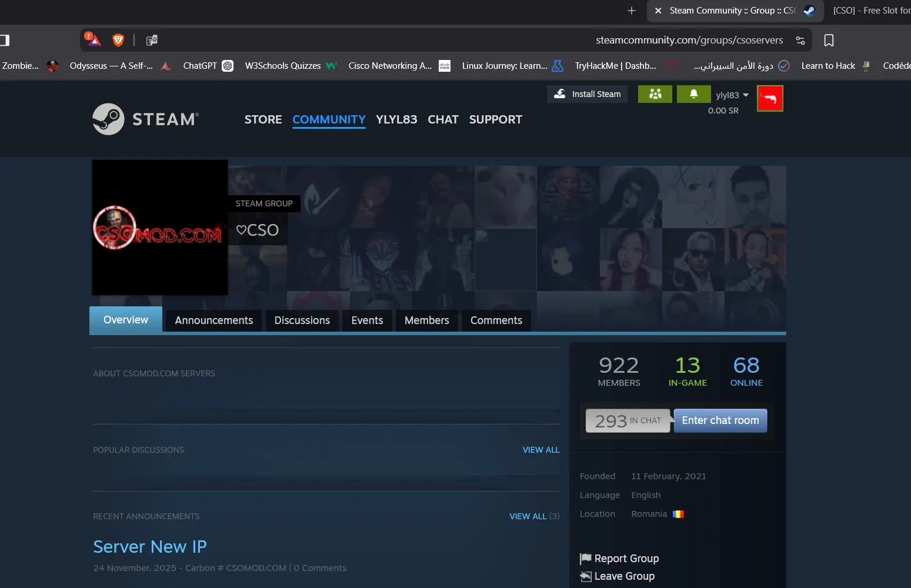The width and height of the screenshot is (911, 588).
Task: Open site settings icon beside the URL
Action: pyautogui.click(x=800, y=40)
